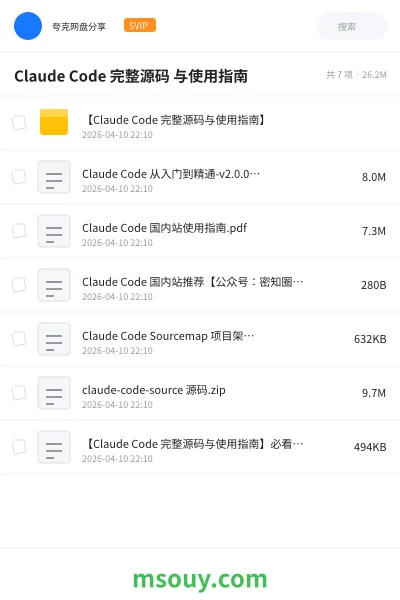Viewport: 400px width, 600px height.
Task: Check the box for 【Claude Code 完整源码与使用指南】 folder
Action: [x=19, y=123]
